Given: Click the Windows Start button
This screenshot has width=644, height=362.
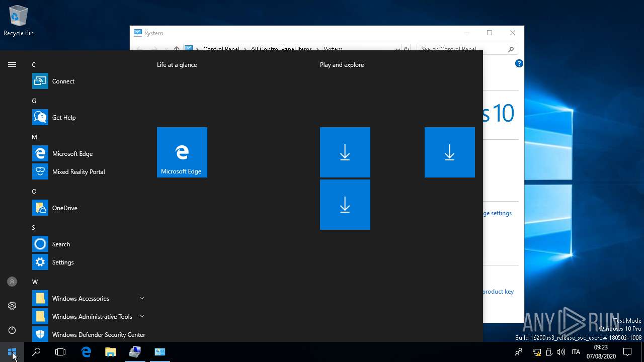Looking at the screenshot, I should tap(12, 352).
